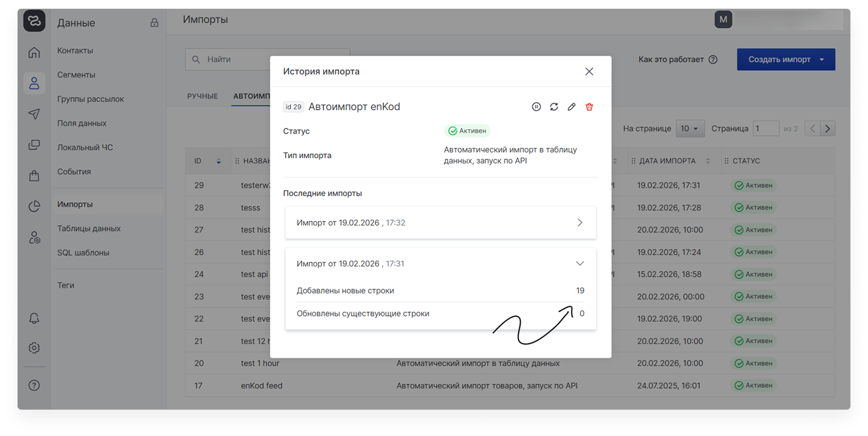Open notifications bell icon in sidebar
868x436 pixels.
[x=34, y=318]
